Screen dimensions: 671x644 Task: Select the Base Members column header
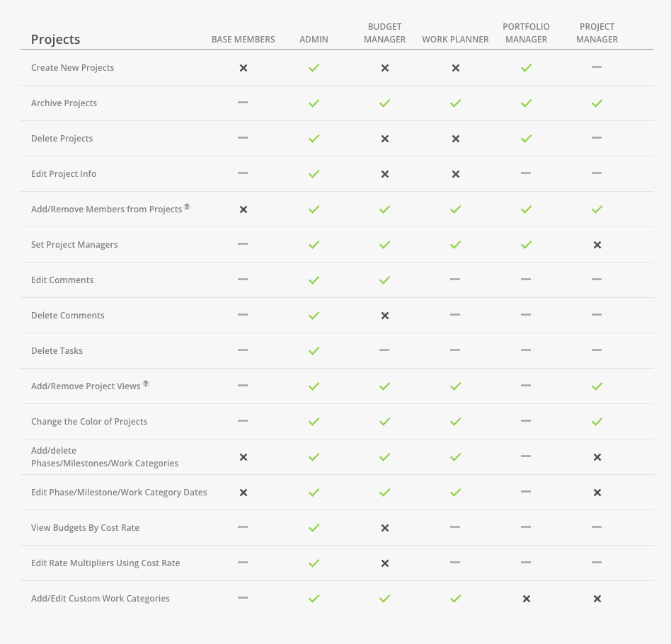pos(243,40)
